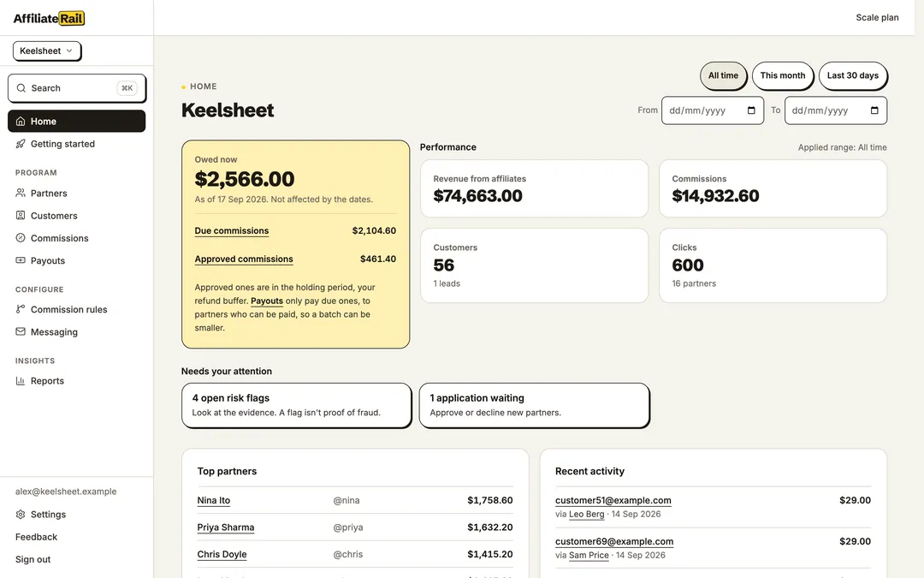
Task: Open the Approved commissions link
Action: 243,259
